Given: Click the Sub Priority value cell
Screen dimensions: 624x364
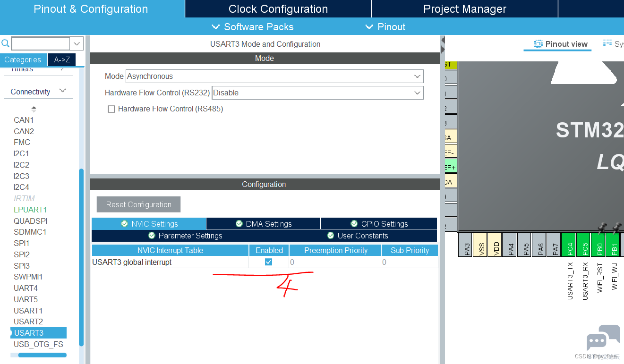Looking at the screenshot, I should (x=410, y=262).
